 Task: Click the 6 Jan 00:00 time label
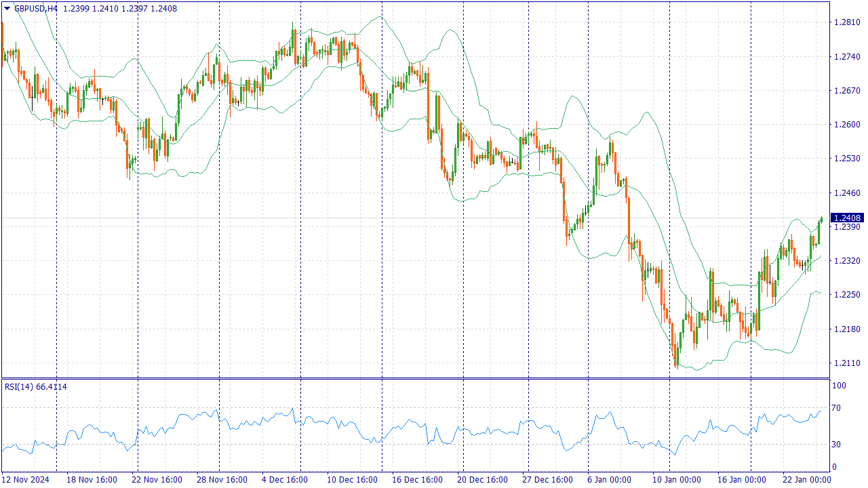pyautogui.click(x=610, y=480)
